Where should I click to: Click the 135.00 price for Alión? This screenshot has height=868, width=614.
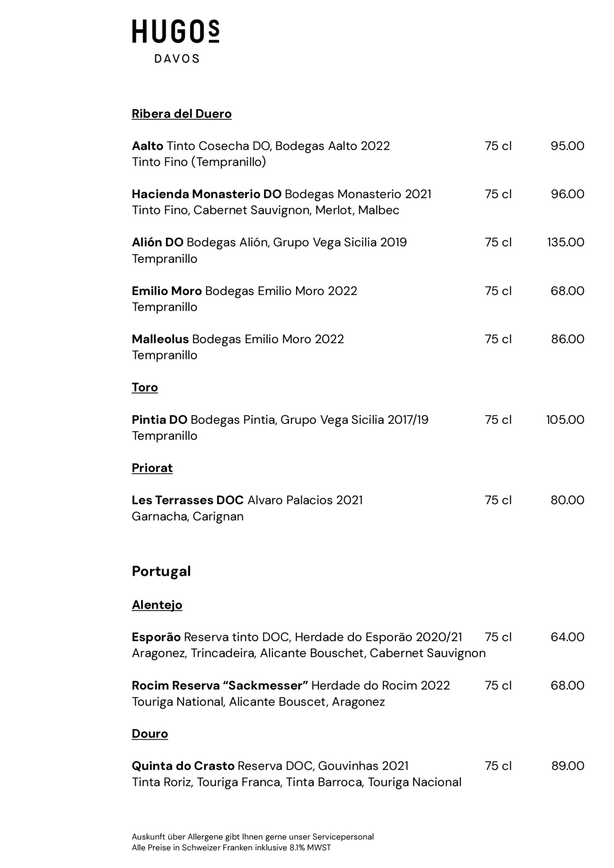(x=565, y=243)
